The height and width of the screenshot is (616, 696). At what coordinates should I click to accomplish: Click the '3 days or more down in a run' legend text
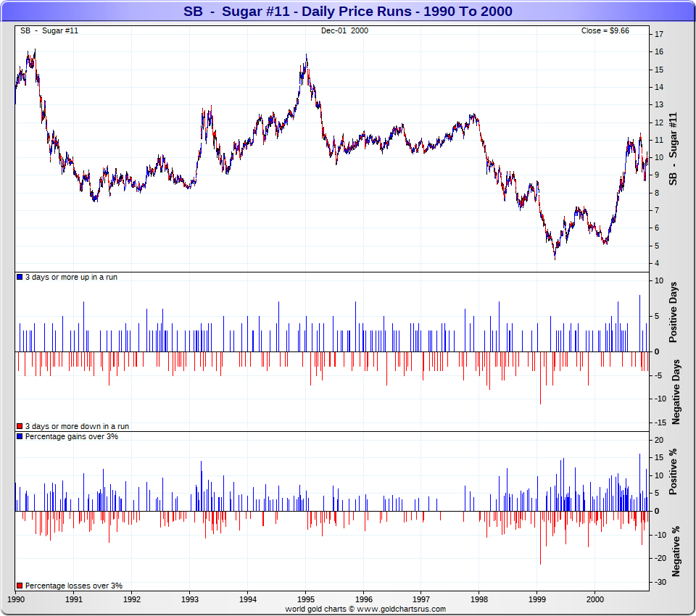[78, 426]
